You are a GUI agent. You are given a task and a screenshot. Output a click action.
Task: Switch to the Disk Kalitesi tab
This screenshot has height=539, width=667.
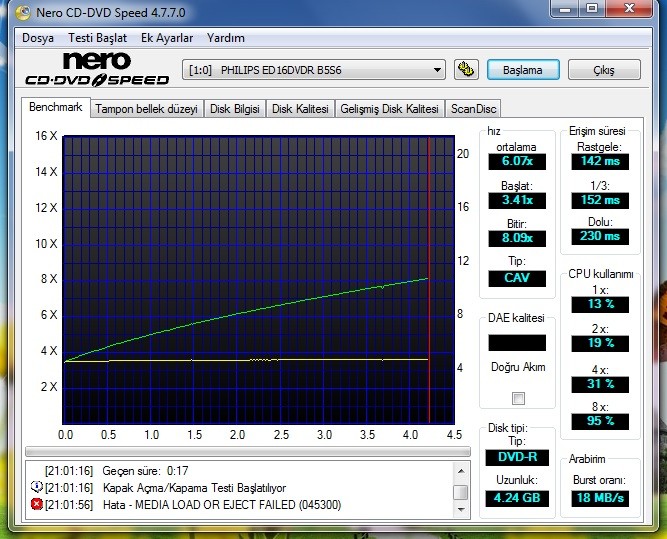(x=300, y=109)
